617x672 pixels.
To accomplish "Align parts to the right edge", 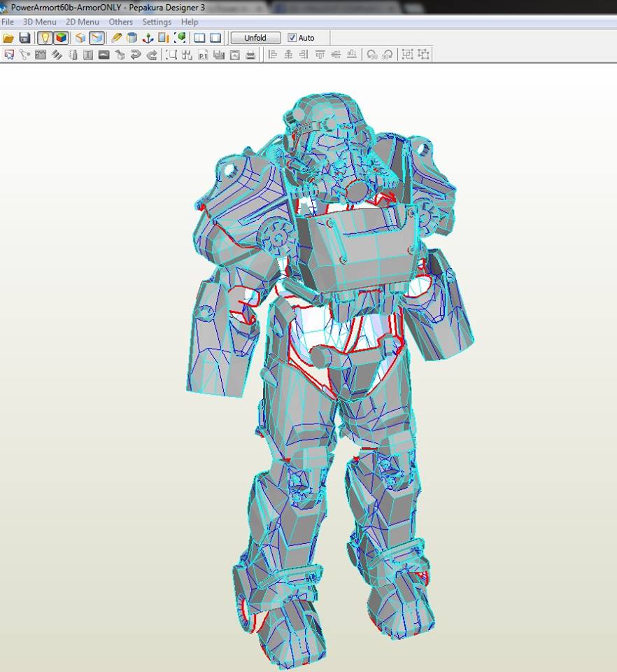I will 304,55.
